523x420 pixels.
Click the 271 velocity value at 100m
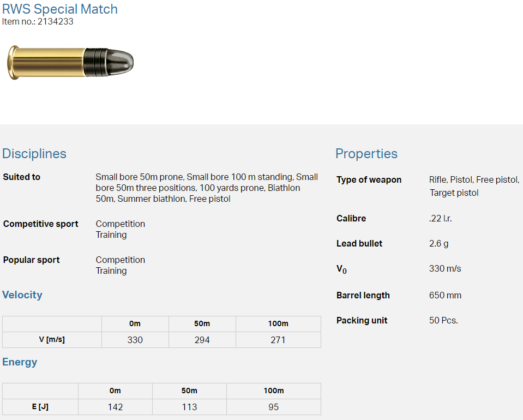[278, 340]
